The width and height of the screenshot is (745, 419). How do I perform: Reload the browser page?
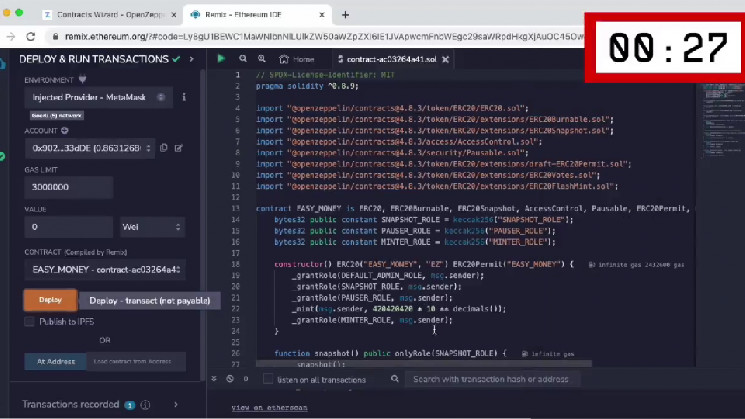pos(30,36)
